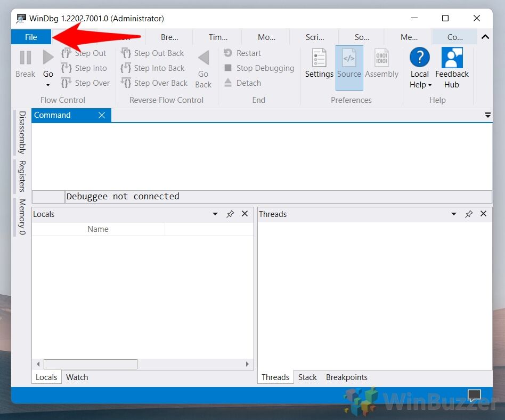The width and height of the screenshot is (505, 420).
Task: Switch to the Mo... ribbon tab
Action: 266,37
